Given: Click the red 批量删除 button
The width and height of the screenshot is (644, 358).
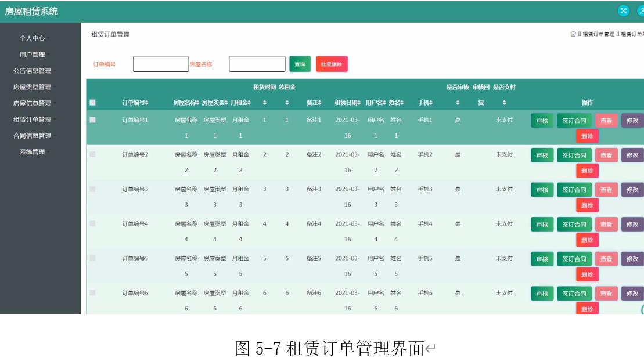Looking at the screenshot, I should click(x=332, y=64).
